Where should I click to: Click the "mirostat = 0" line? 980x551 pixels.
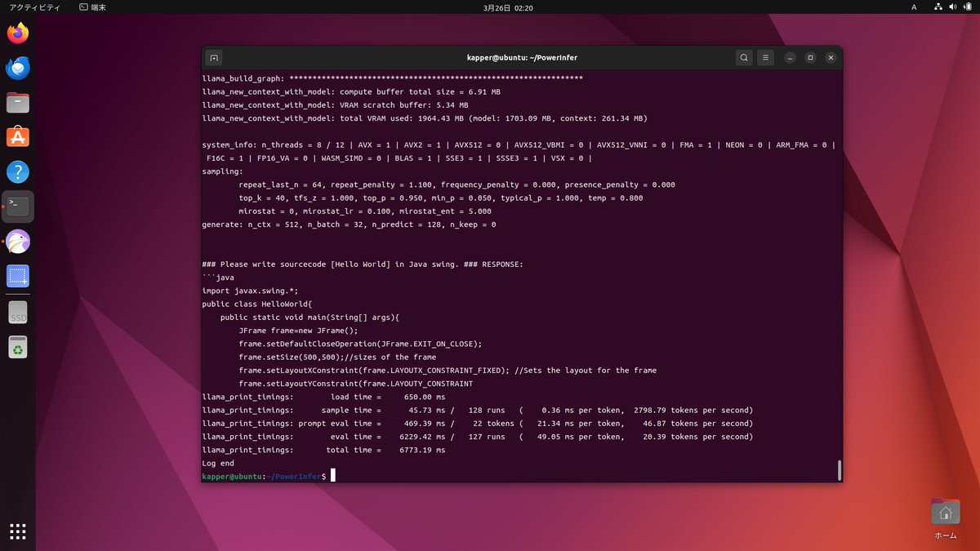coord(365,211)
